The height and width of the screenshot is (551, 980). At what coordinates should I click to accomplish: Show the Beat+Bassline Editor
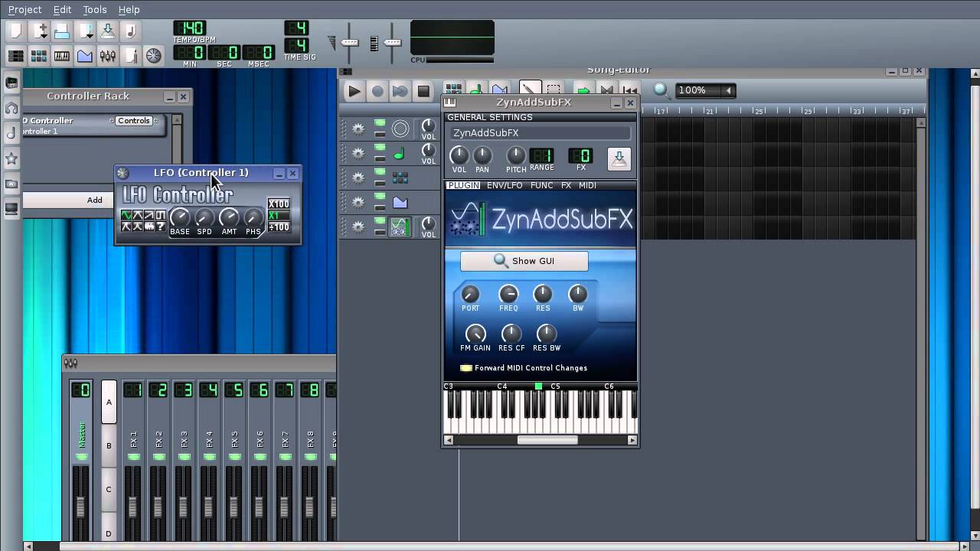tap(39, 56)
